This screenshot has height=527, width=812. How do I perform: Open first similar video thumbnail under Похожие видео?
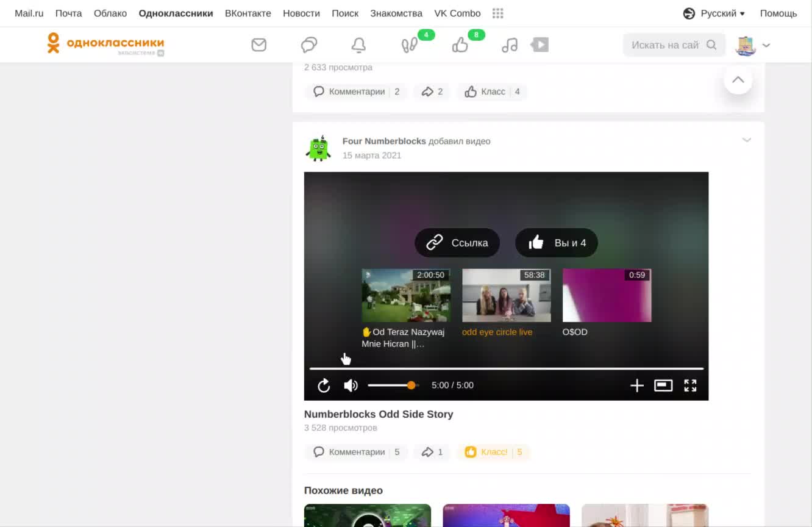coord(368,515)
